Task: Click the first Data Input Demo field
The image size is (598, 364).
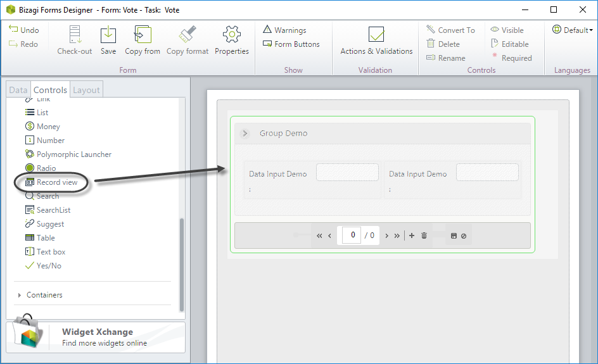Action: [347, 172]
